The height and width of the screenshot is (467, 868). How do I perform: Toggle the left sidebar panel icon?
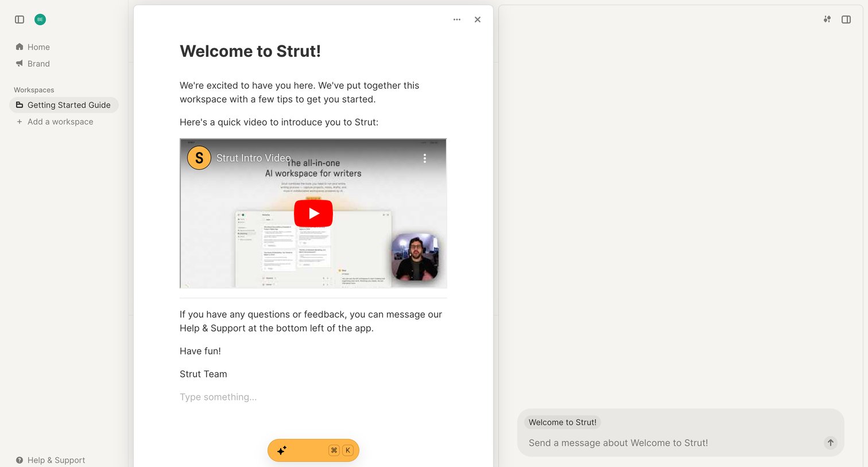pyautogui.click(x=20, y=20)
